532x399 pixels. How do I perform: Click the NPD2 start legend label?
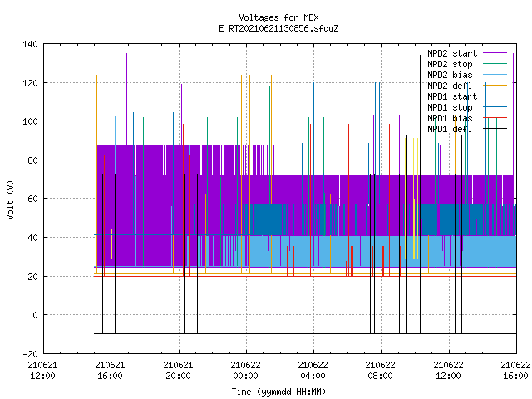coord(452,53)
